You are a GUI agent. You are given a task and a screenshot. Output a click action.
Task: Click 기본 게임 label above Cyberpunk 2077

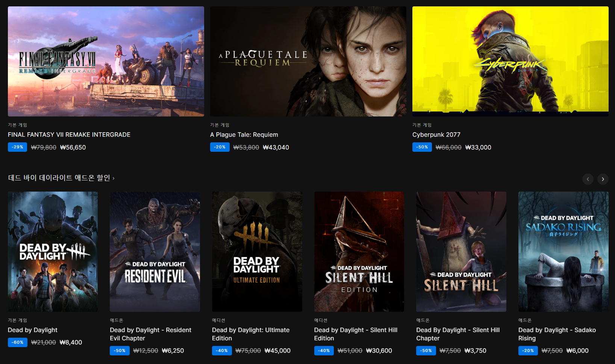422,125
